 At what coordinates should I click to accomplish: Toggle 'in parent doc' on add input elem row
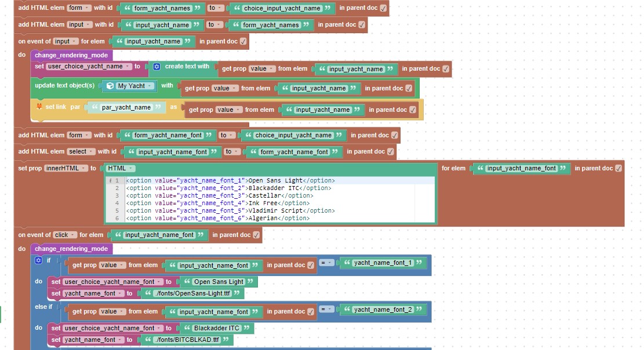point(362,25)
